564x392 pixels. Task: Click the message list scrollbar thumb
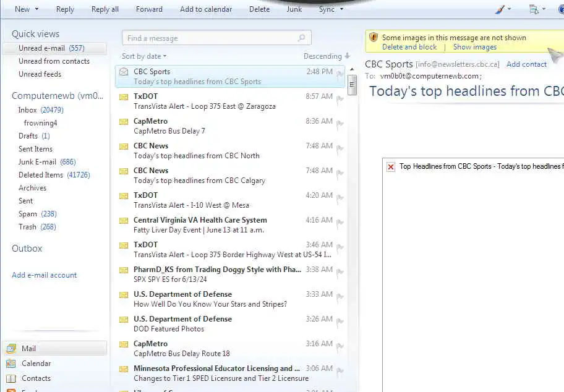(x=352, y=85)
